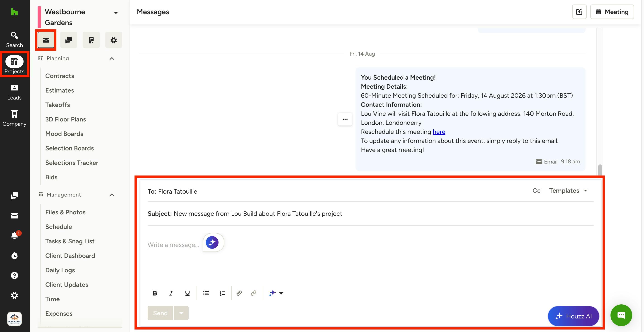The height and width of the screenshot is (332, 644).
Task: Click the AI sparkle beside message field
Action: (212, 242)
